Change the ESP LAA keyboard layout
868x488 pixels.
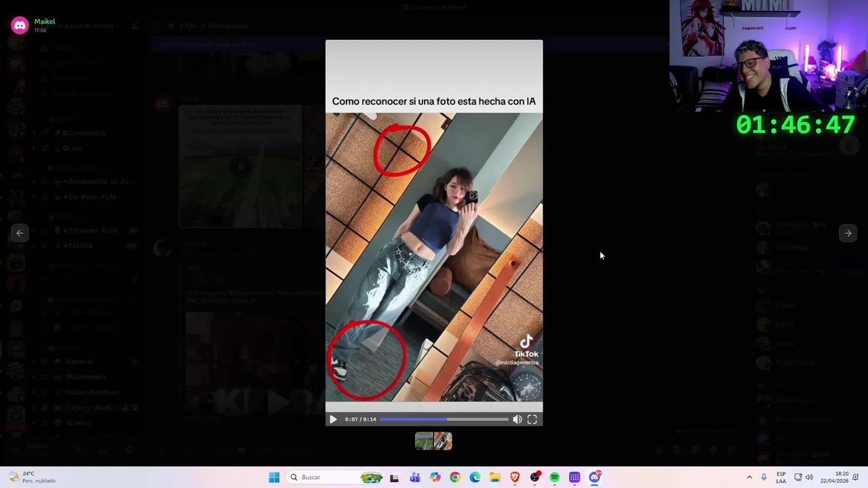tap(781, 477)
